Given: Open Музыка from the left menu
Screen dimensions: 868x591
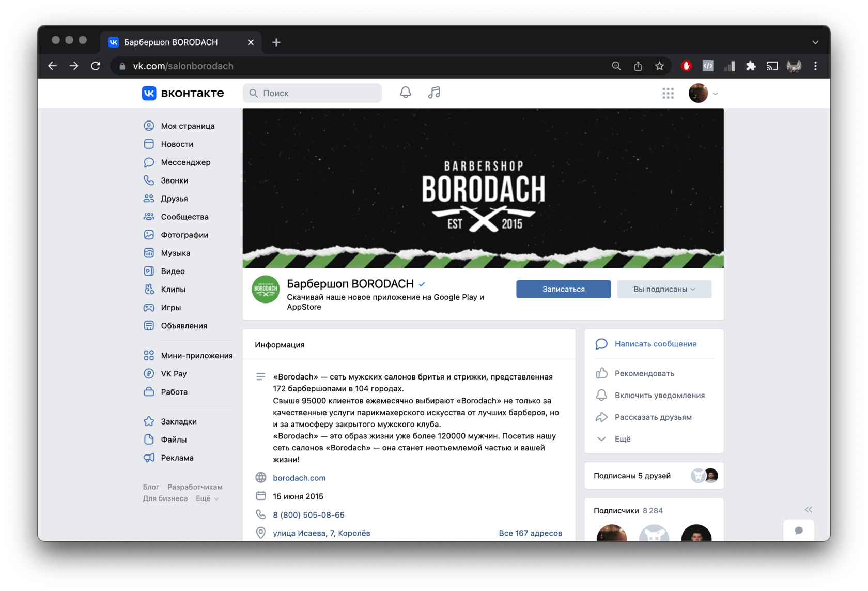Looking at the screenshot, I should pos(175,253).
